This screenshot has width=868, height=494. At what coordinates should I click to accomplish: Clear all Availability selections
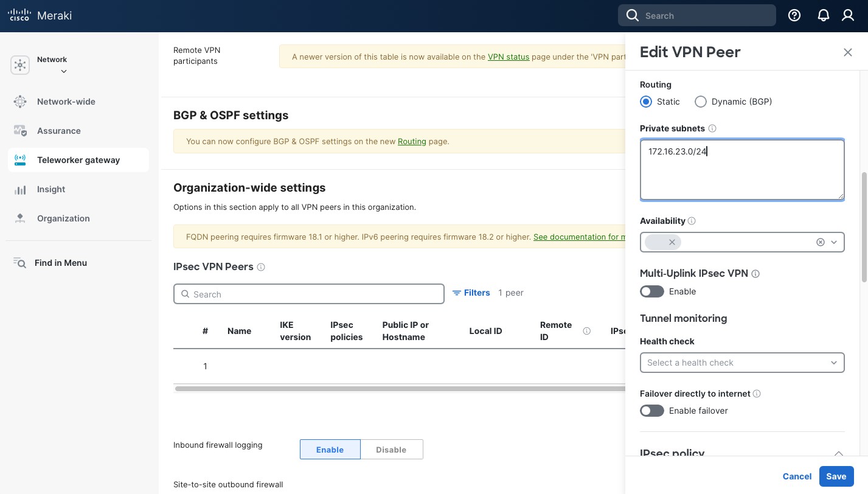pyautogui.click(x=820, y=242)
